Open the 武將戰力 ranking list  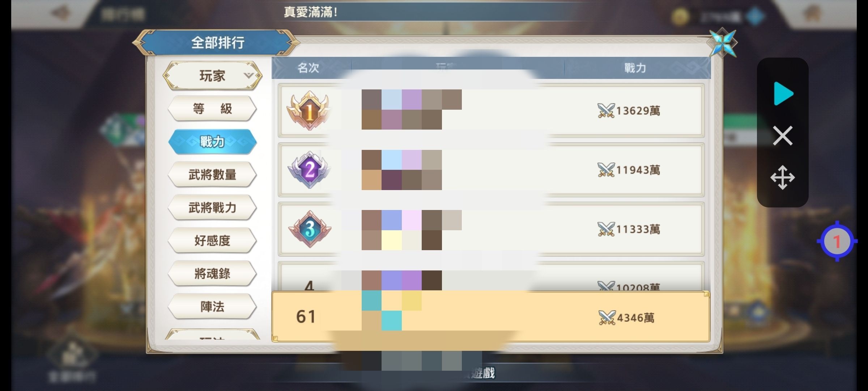[212, 207]
